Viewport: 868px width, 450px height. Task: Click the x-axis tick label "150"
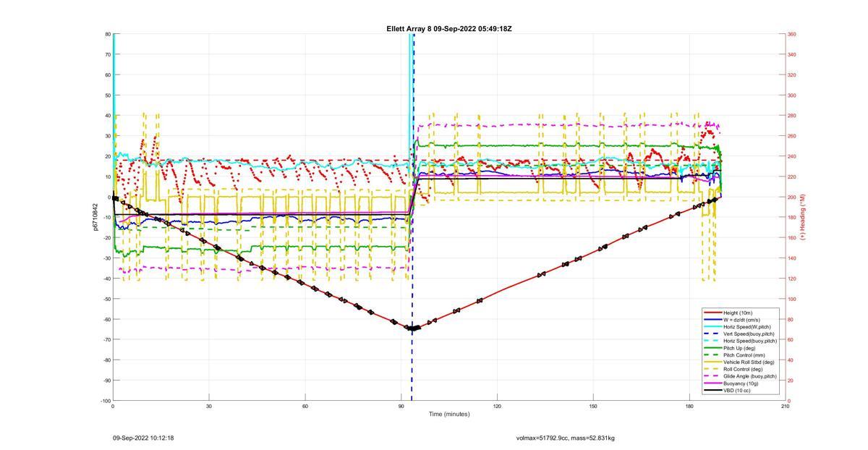point(593,406)
